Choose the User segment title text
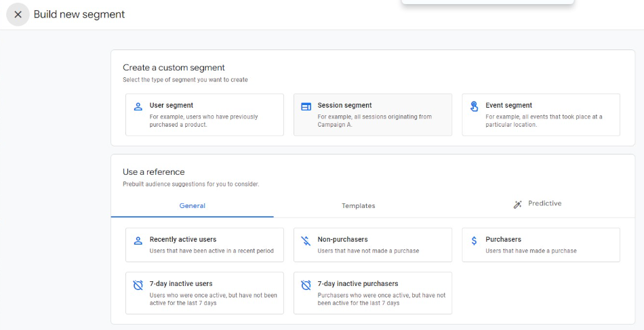644x330 pixels. (x=172, y=105)
